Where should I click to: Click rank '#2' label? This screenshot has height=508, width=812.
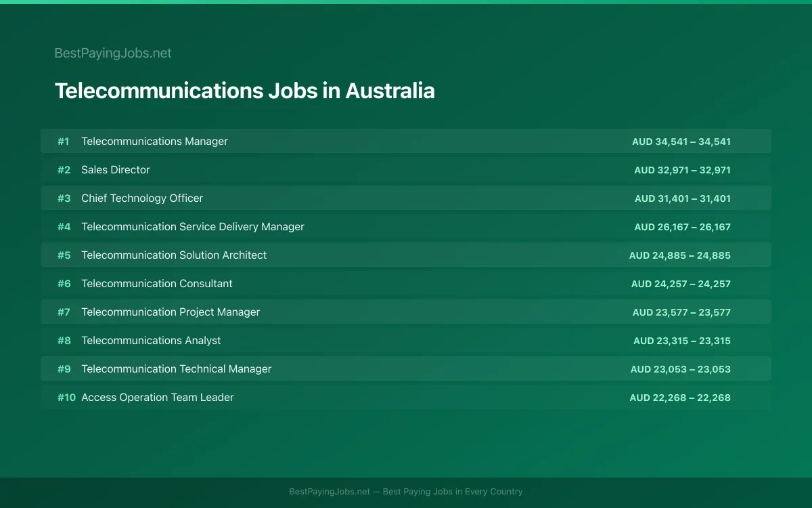coord(64,170)
